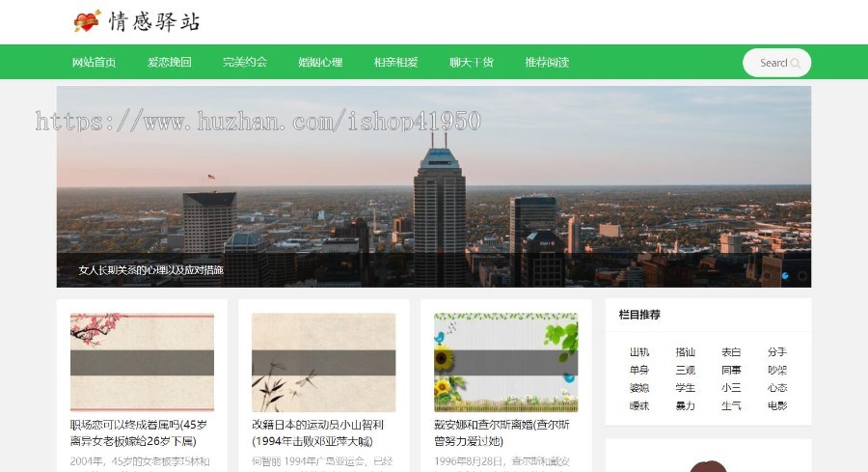This screenshot has width=868, height=472.
Task: Click the 情感驿站 site title
Action: pyautogui.click(x=154, y=21)
